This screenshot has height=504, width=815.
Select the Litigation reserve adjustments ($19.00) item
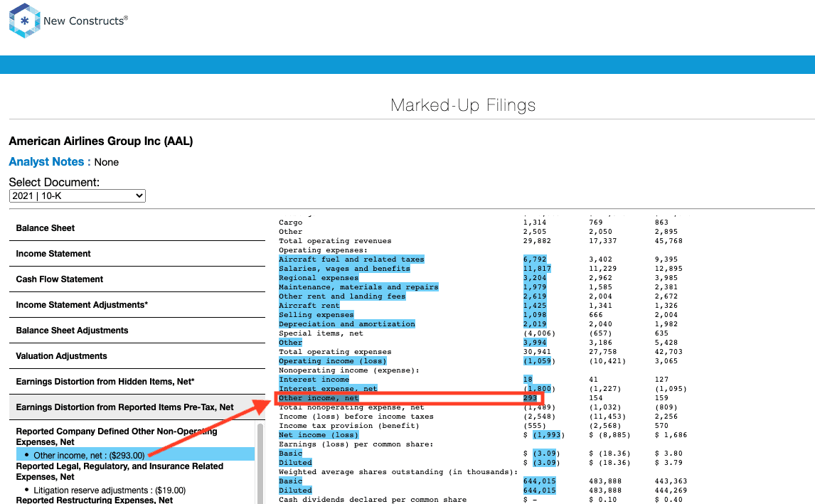pyautogui.click(x=109, y=490)
